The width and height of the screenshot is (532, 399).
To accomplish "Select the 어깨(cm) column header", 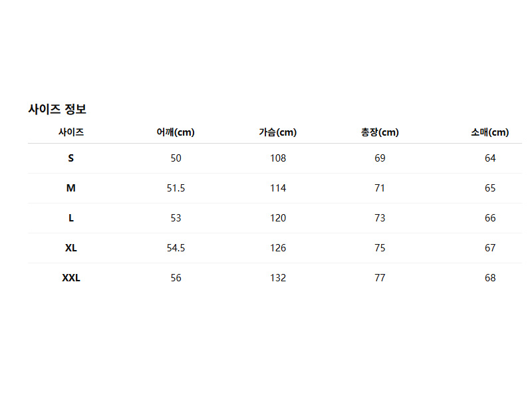I will point(176,132).
